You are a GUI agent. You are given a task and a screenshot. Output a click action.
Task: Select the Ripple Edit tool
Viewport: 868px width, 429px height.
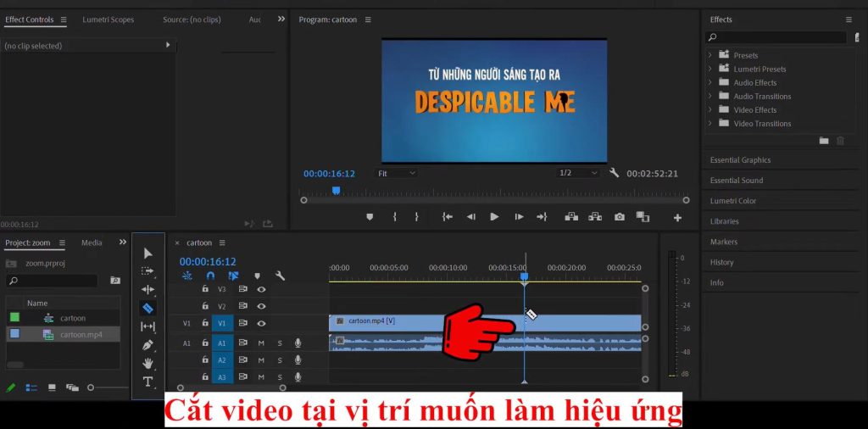coord(147,289)
